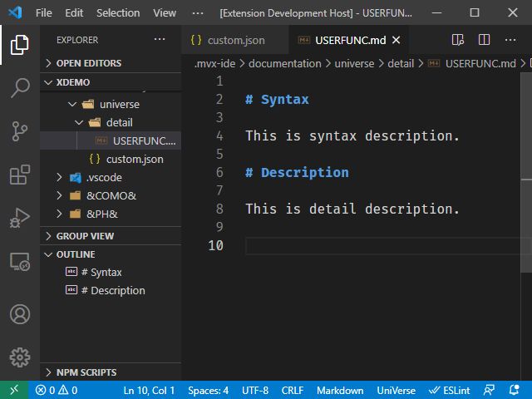Click line number 6 in gutter

[219, 172]
